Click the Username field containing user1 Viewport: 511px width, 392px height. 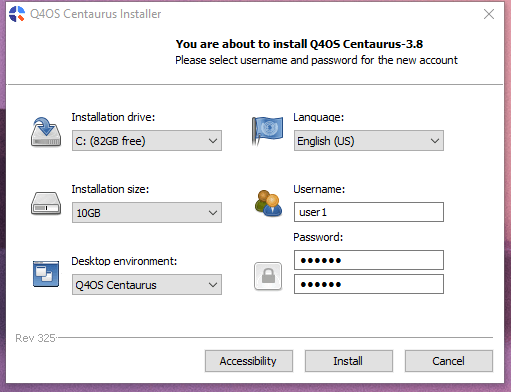click(369, 212)
